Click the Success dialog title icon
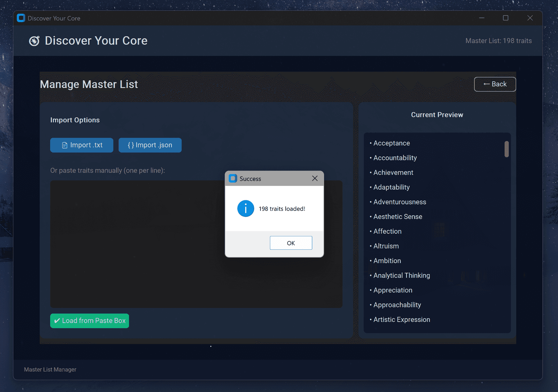 click(233, 178)
